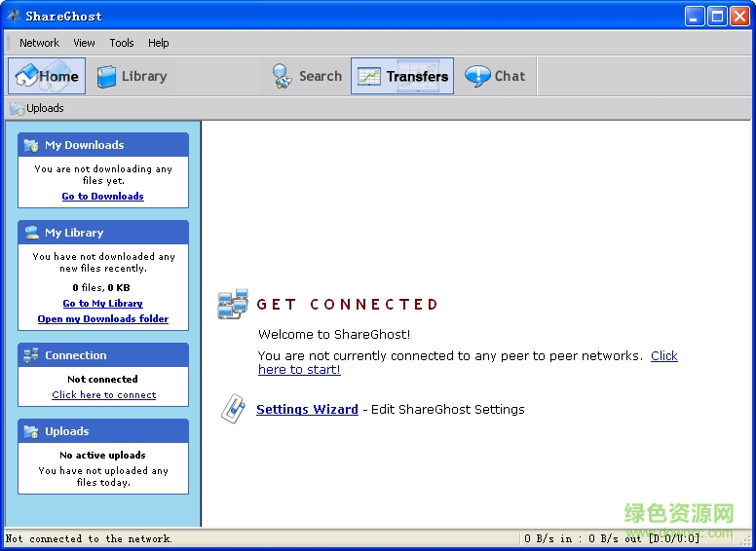Click the GET CONNECTED heading
The image size is (756, 551).
coord(347,305)
